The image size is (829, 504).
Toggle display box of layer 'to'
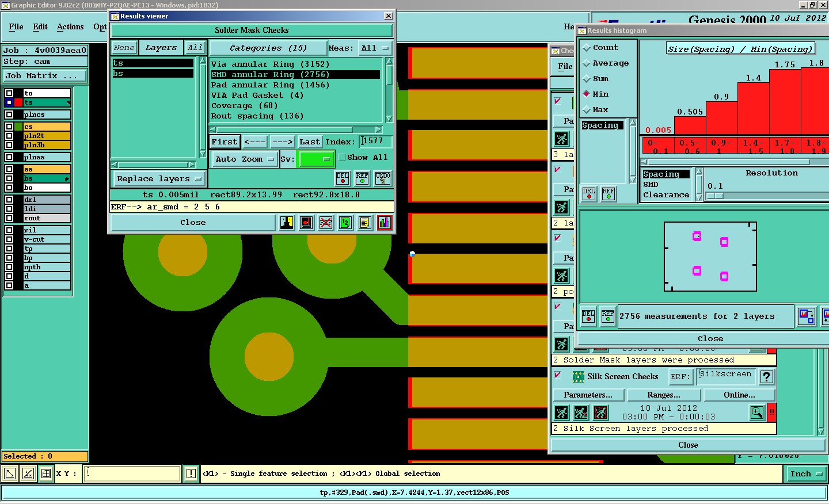[9, 93]
